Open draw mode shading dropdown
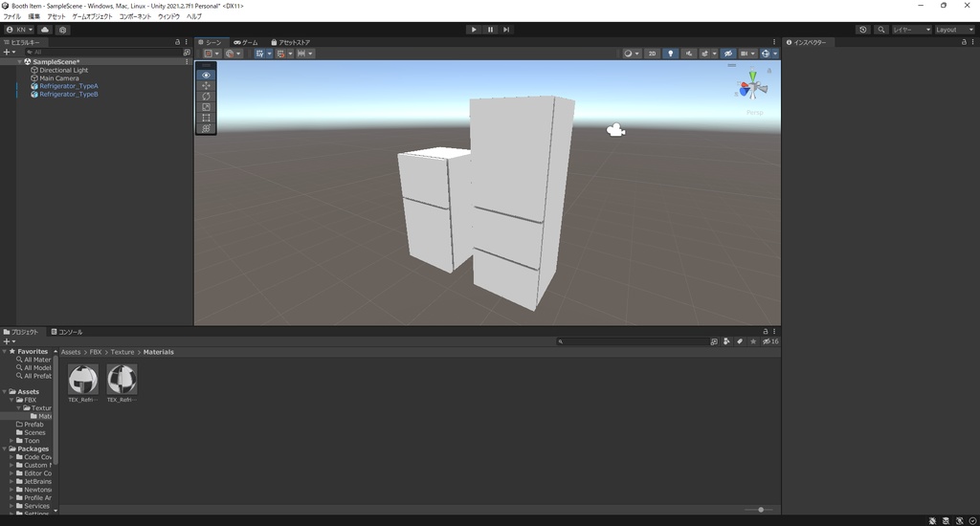Image resolution: width=980 pixels, height=526 pixels. pyautogui.click(x=632, y=54)
